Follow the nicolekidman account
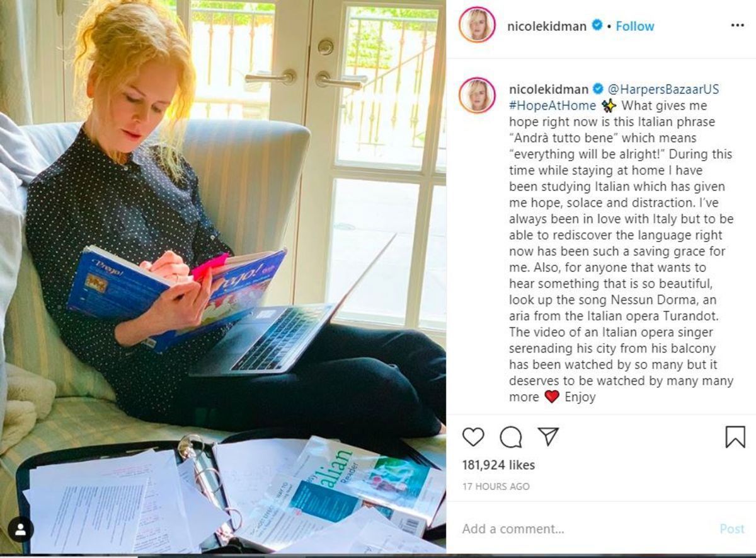 [635, 26]
